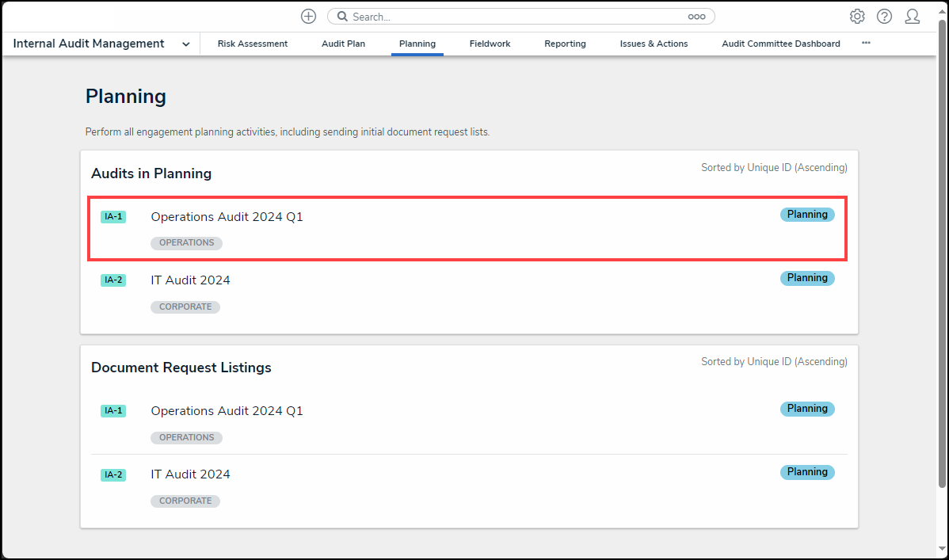Open the Audit Committee Dashboard tab

coord(780,44)
